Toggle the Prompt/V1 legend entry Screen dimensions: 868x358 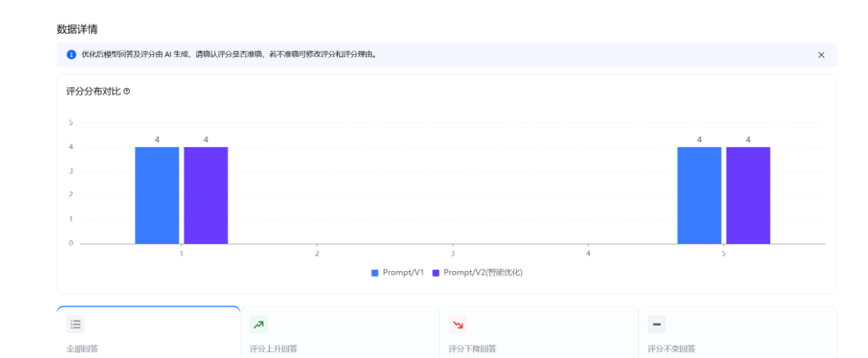397,273
